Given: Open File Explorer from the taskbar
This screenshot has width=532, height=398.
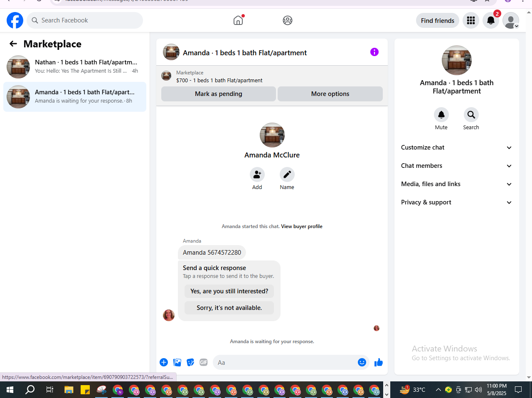Looking at the screenshot, I should coord(69,390).
